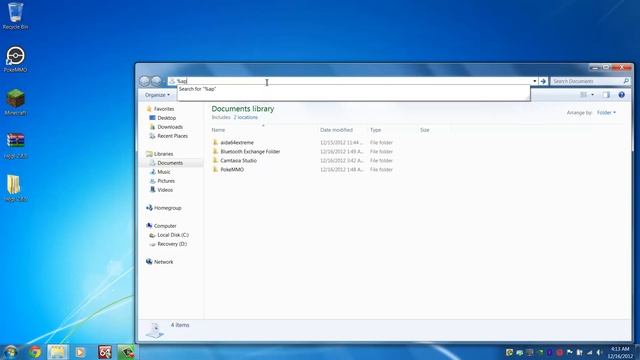Select the Camtasia Studio folder
This screenshot has width=640, height=360.
pyautogui.click(x=238, y=160)
